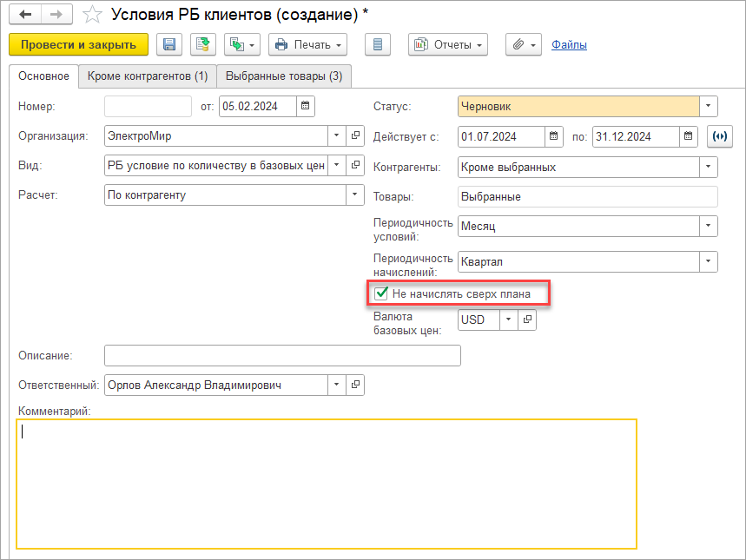Click the back navigation arrow
Screen dimensions: 746x560
(25, 15)
